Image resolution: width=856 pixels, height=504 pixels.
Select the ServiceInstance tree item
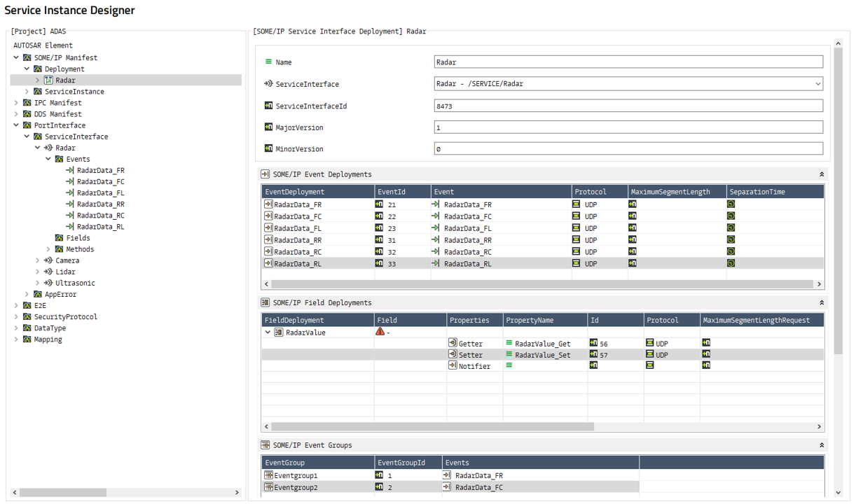[74, 92]
